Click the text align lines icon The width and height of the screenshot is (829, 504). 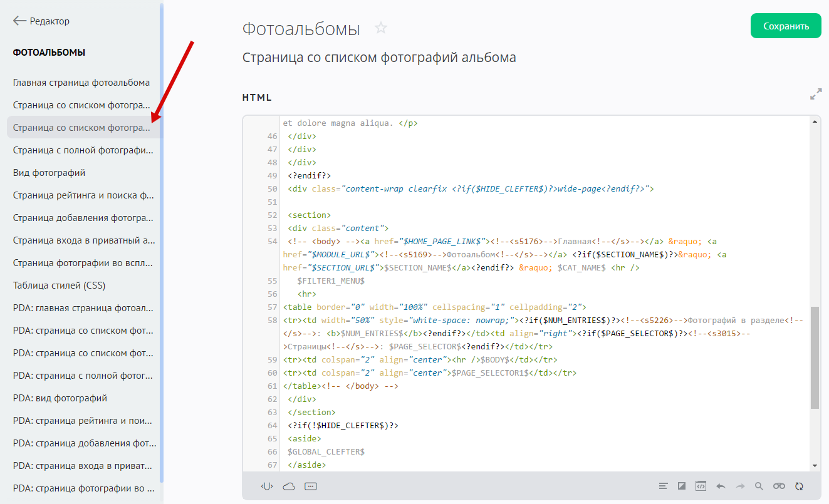(x=664, y=486)
